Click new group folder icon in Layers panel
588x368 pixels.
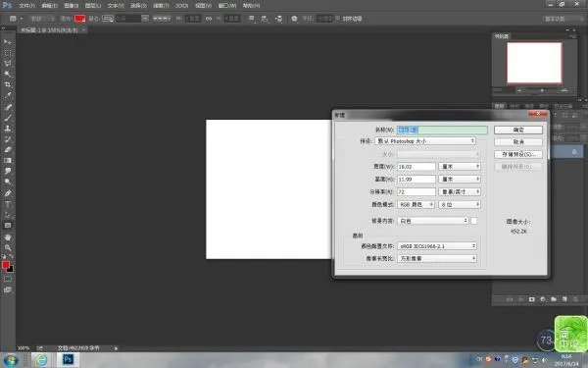[x=554, y=299]
